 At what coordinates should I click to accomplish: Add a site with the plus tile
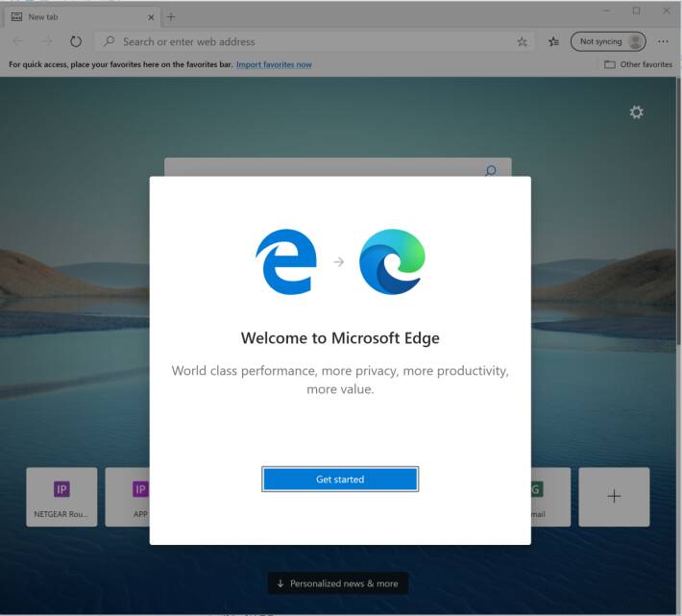click(x=614, y=497)
